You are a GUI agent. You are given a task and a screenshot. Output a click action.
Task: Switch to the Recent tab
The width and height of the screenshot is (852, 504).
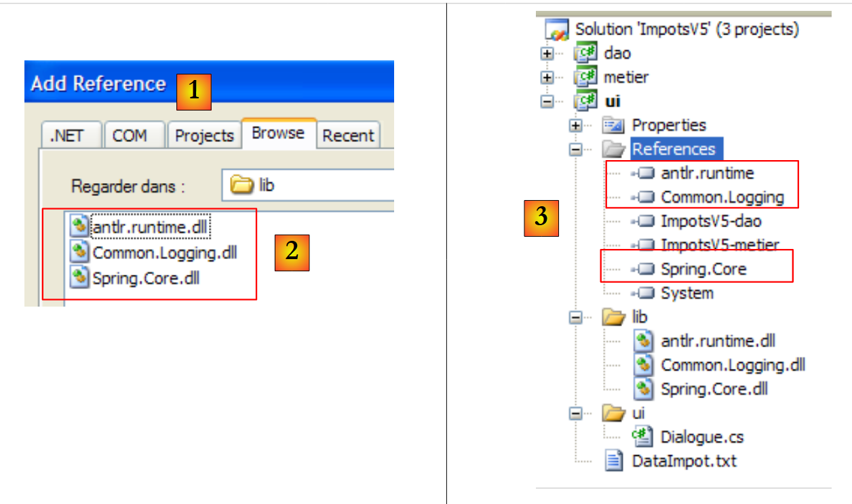coord(348,136)
